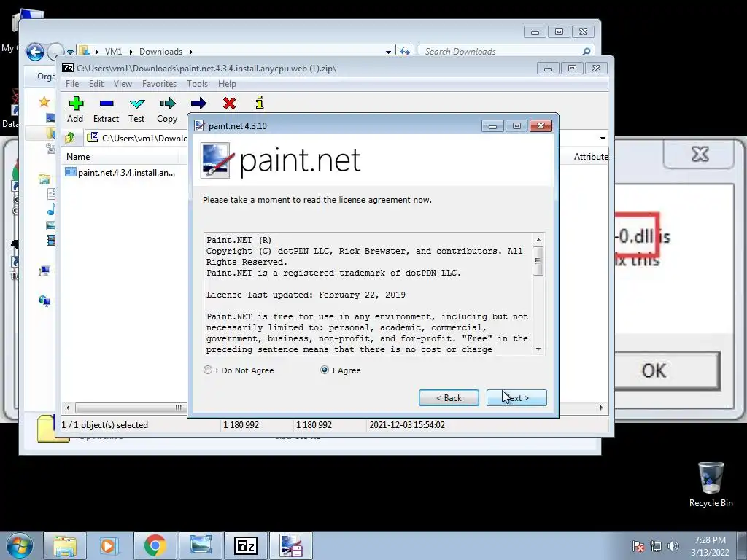The width and height of the screenshot is (747, 560).
Task: Click OK in the background error dialog
Action: click(x=667, y=370)
